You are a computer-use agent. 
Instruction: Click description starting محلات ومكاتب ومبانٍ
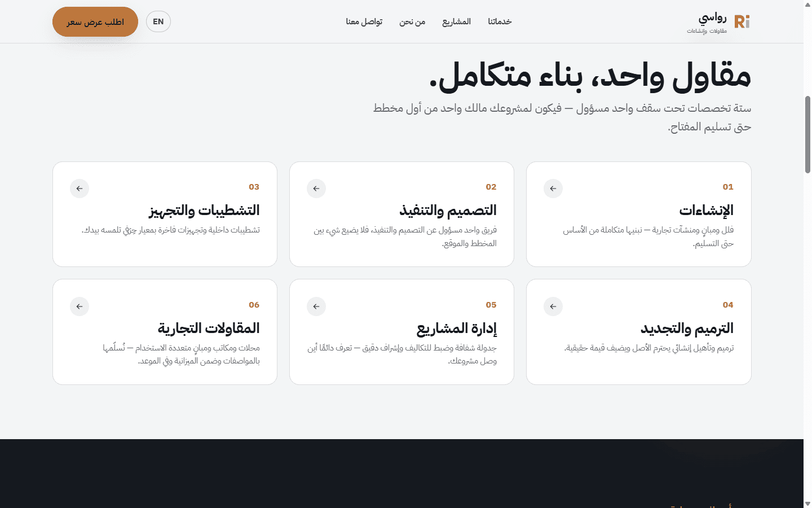(x=182, y=354)
